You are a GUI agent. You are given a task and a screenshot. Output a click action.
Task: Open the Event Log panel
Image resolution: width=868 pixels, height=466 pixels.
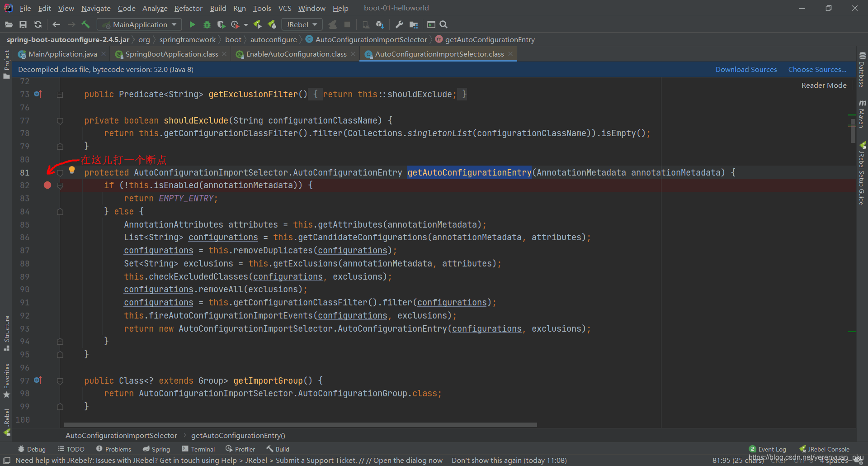click(768, 449)
